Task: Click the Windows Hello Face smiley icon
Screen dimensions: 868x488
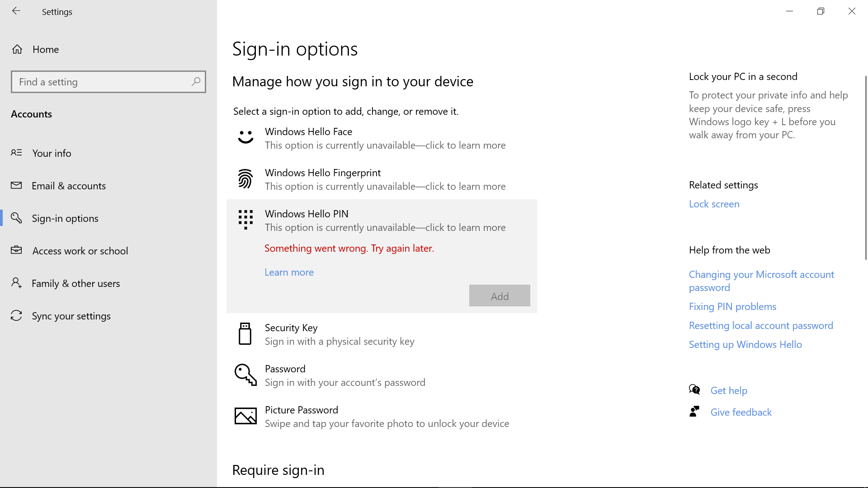Action: [245, 137]
